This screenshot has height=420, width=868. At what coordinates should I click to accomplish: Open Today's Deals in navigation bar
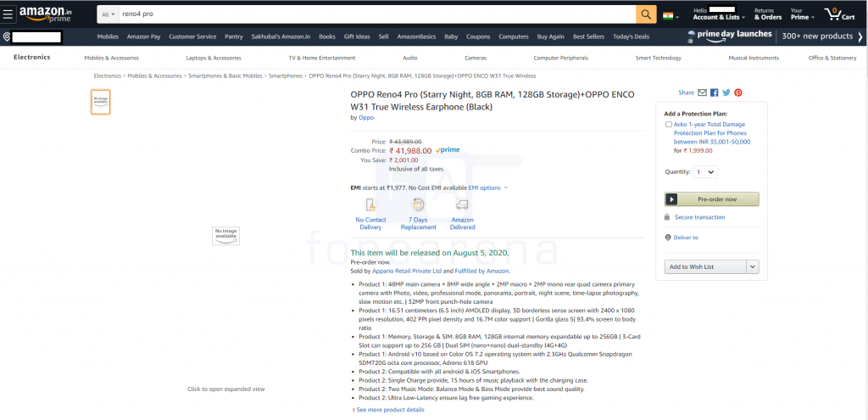coord(631,36)
